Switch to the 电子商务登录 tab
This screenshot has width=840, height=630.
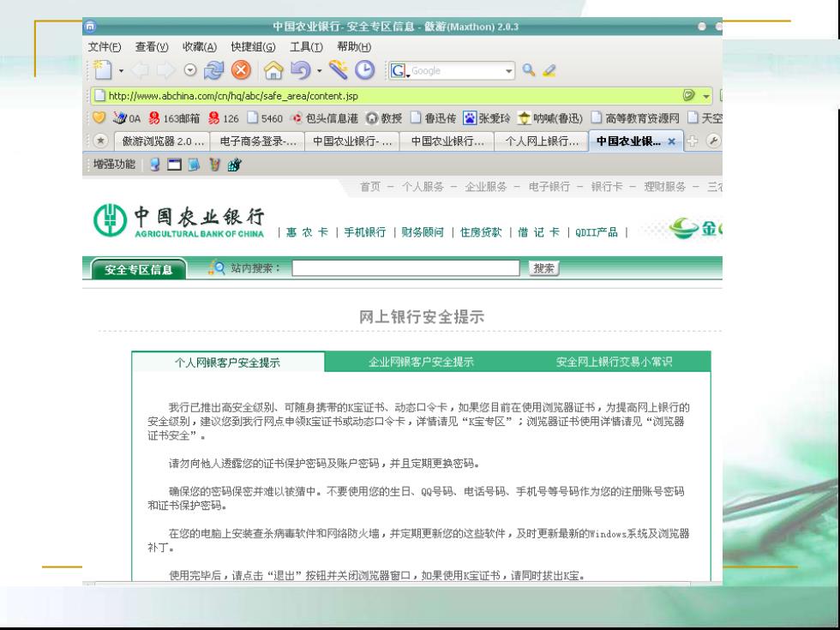point(258,141)
